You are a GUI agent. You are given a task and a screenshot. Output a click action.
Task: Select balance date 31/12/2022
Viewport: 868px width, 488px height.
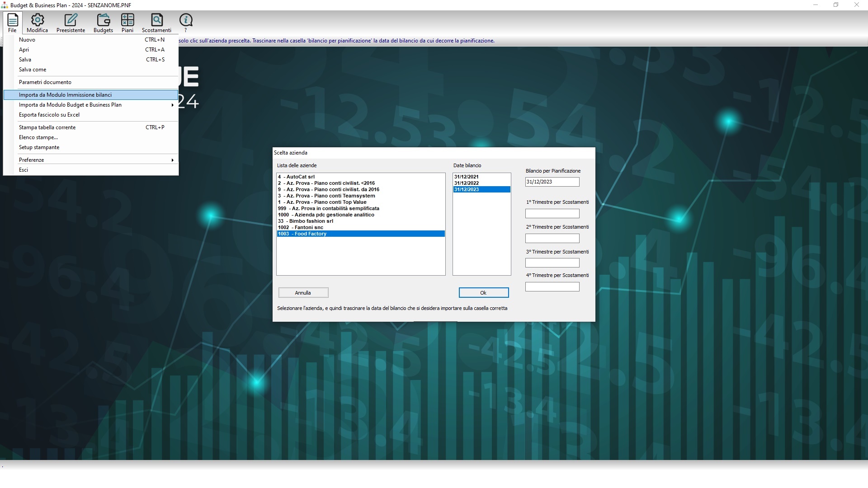482,183
